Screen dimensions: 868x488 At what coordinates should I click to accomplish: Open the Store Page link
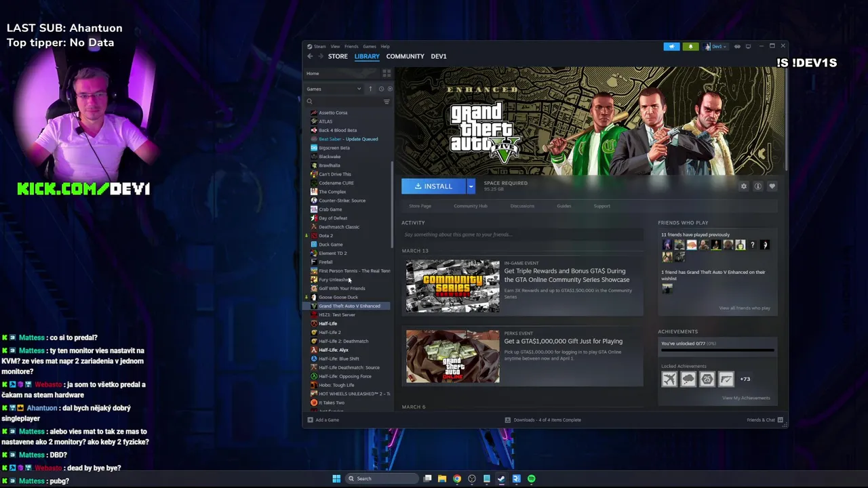tap(420, 206)
